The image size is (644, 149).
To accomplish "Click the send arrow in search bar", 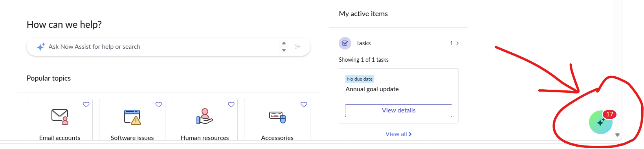I will pyautogui.click(x=298, y=47).
